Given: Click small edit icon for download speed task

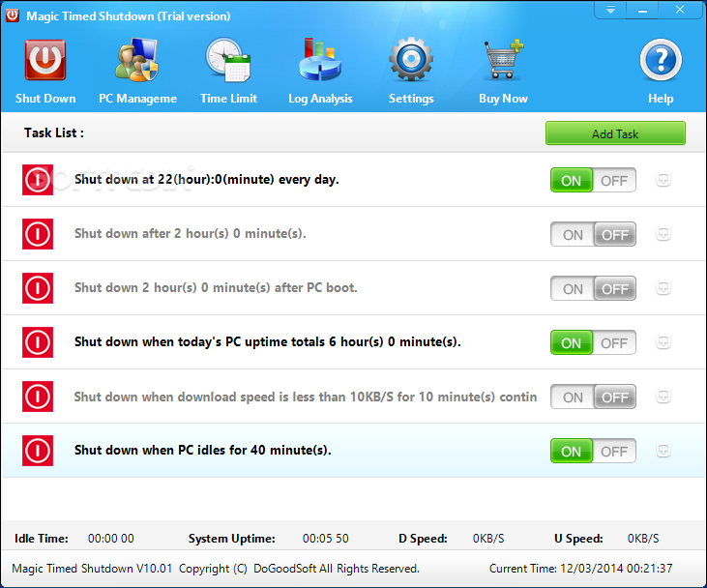Looking at the screenshot, I should [663, 397].
